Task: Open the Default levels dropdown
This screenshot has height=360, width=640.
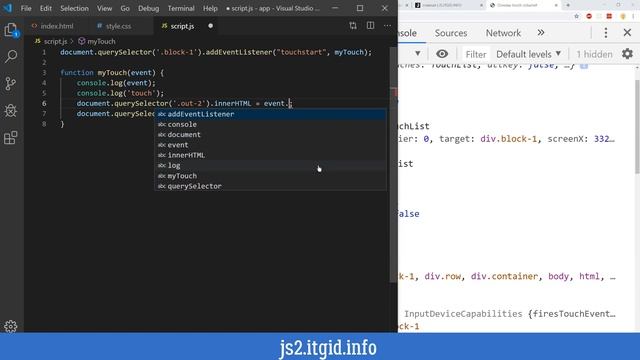Action: tap(529, 54)
